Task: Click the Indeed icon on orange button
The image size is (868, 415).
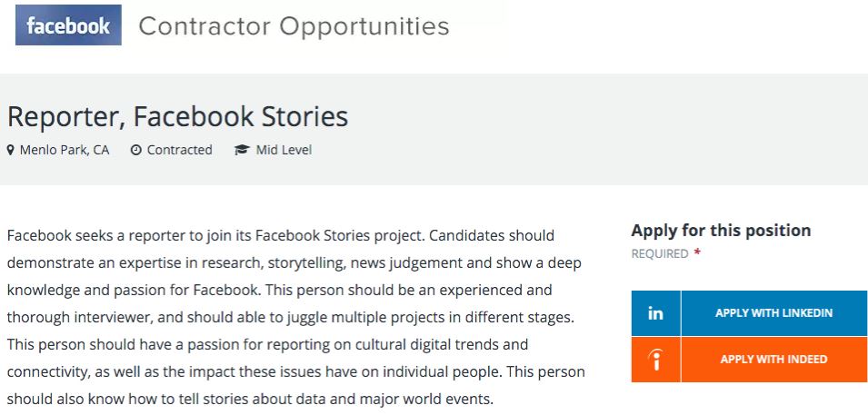Action: point(655,360)
